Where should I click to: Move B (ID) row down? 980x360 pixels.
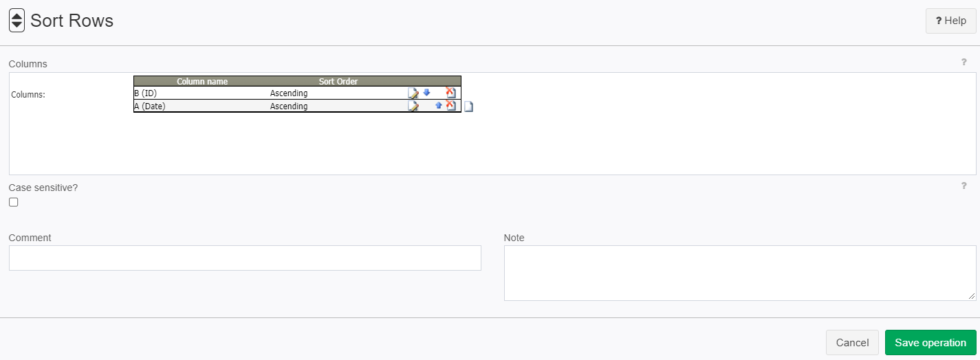pyautogui.click(x=426, y=92)
